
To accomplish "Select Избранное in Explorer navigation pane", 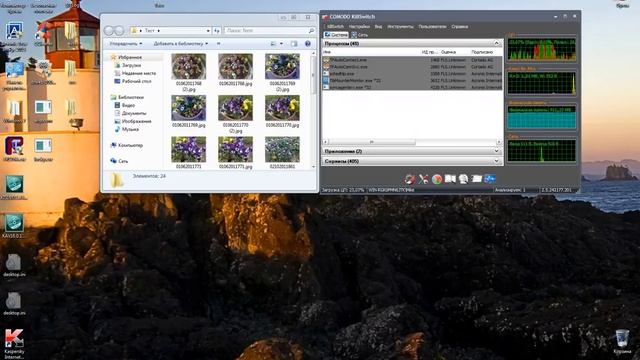I will [127, 58].
